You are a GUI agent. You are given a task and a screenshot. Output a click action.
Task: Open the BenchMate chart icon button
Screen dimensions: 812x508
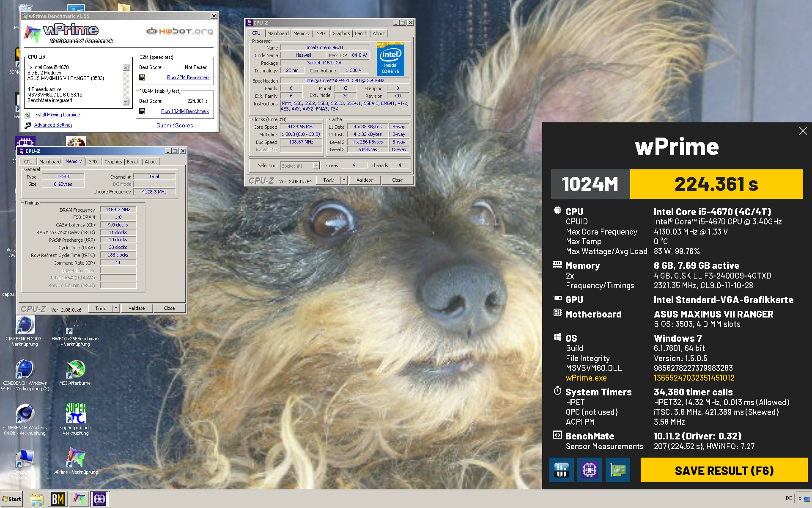click(x=561, y=470)
